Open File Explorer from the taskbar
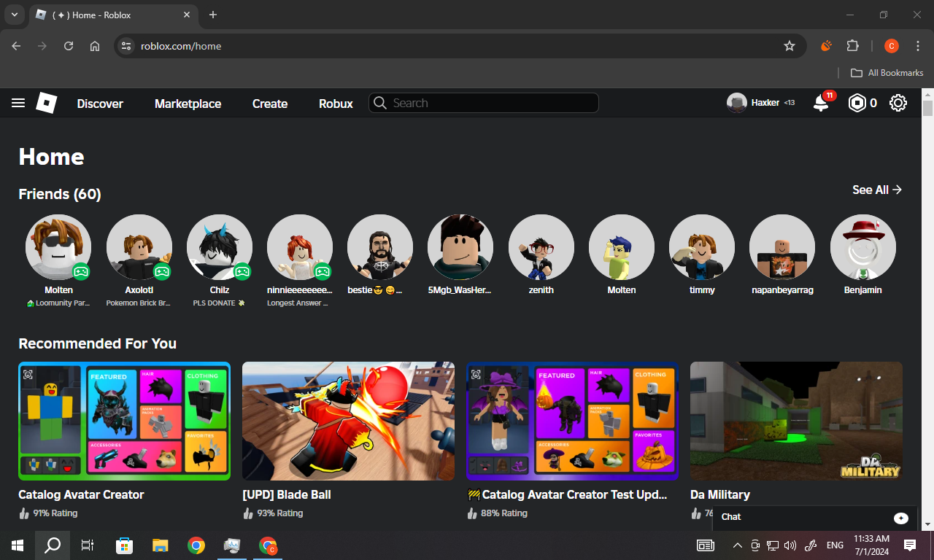The height and width of the screenshot is (560, 934). pos(160,545)
